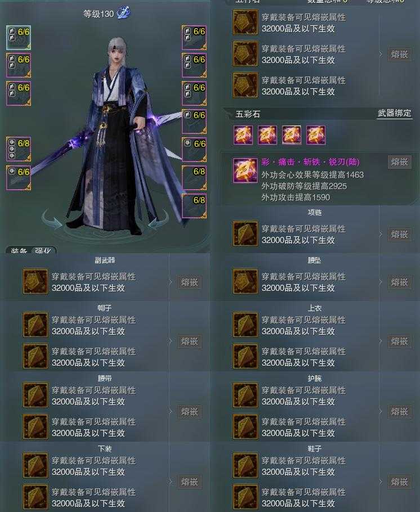Expand the 项链 row chevron arrow

point(381,234)
